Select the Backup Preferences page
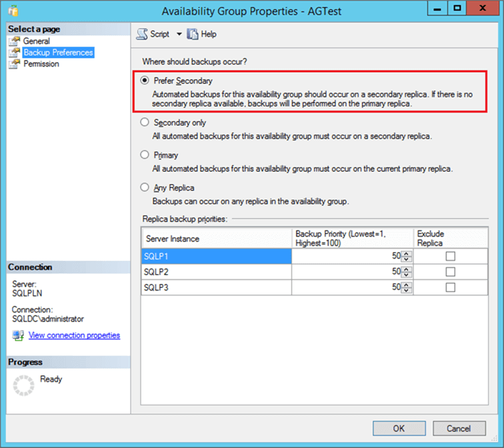The image size is (504, 448). tap(58, 53)
